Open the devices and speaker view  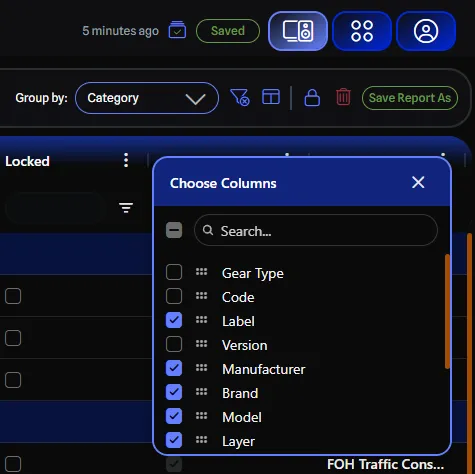coord(298,31)
